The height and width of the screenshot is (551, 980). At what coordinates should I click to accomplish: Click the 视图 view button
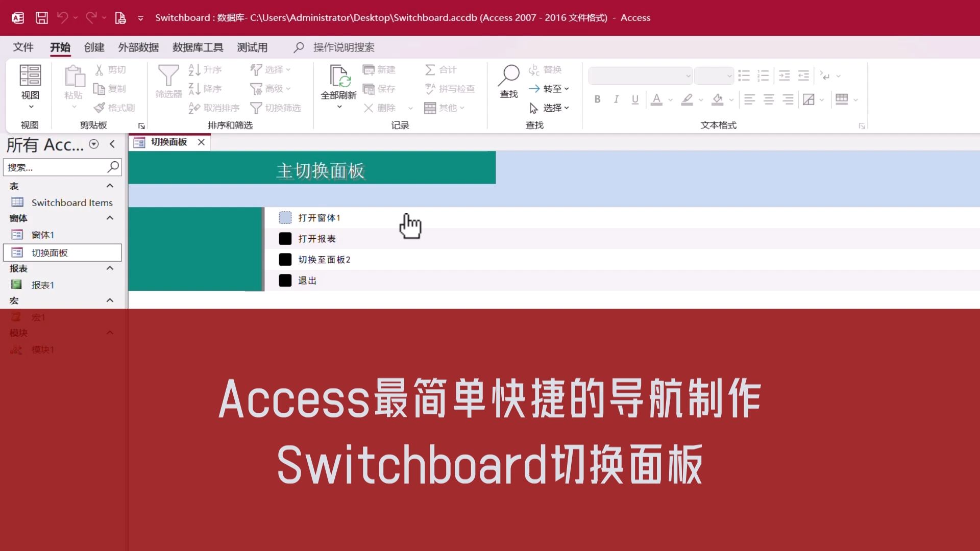(x=30, y=86)
